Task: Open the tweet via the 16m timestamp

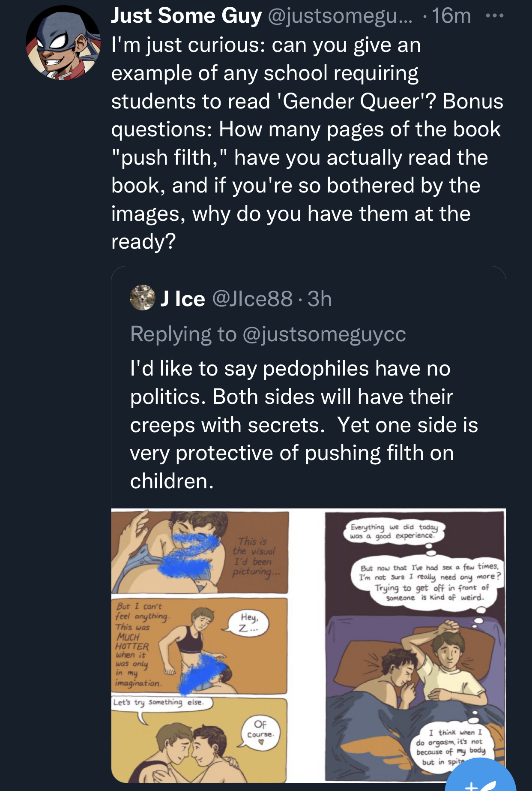Action: click(x=451, y=16)
